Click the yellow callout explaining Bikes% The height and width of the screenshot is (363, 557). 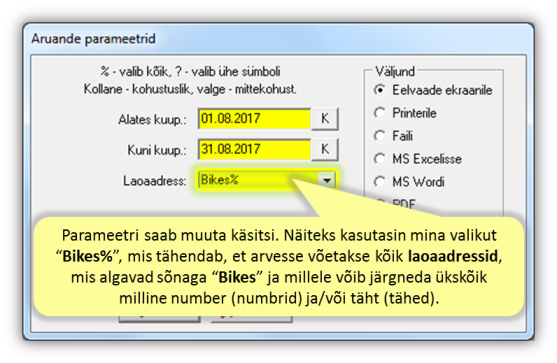click(279, 266)
